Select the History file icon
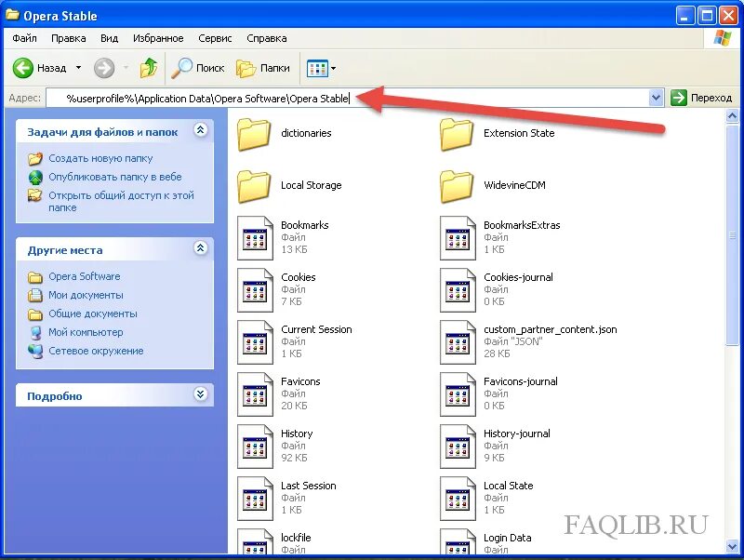The image size is (744, 560). click(255, 447)
